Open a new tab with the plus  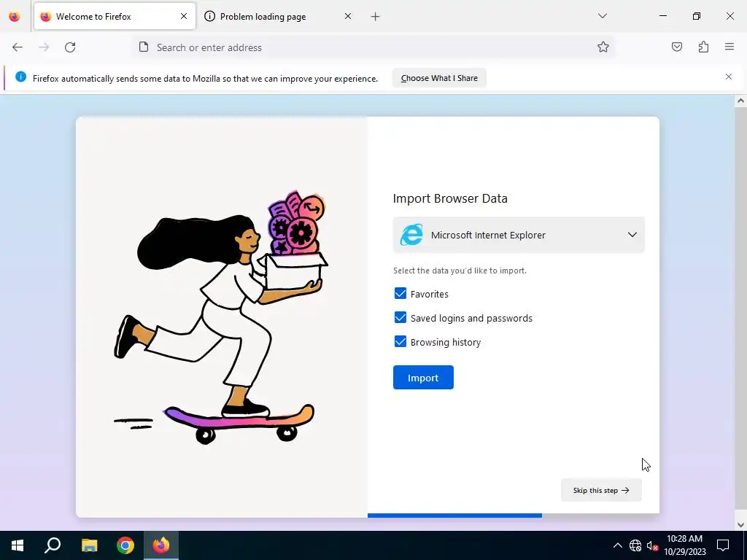(376, 17)
